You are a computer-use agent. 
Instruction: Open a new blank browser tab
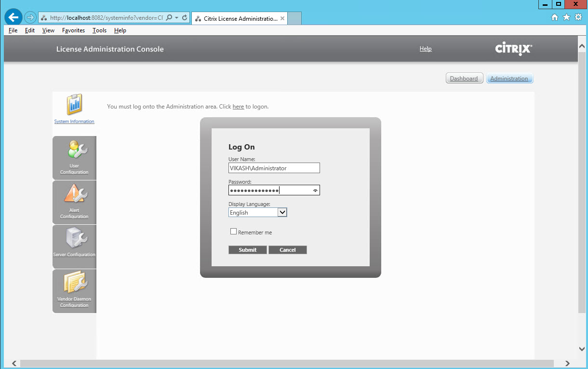tap(294, 18)
